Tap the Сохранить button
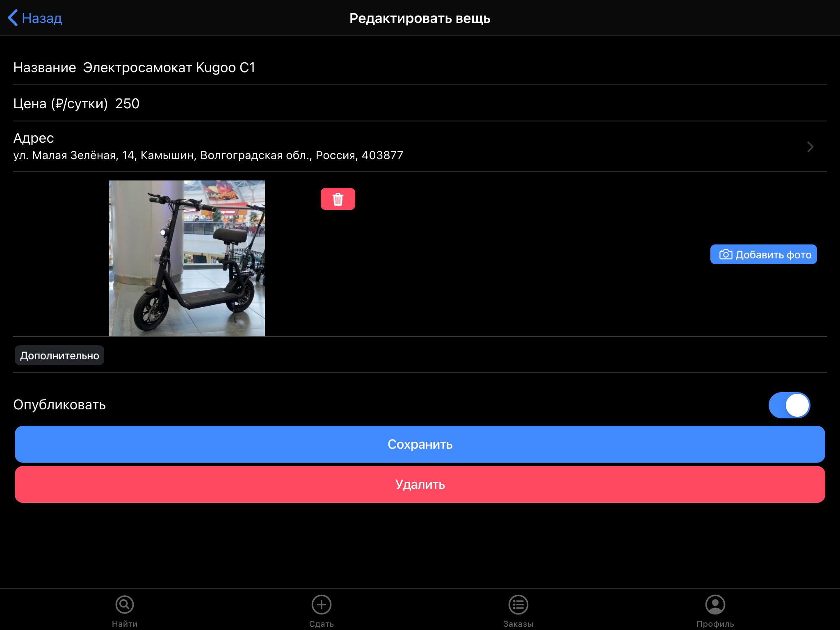The image size is (840, 630). coord(420,444)
